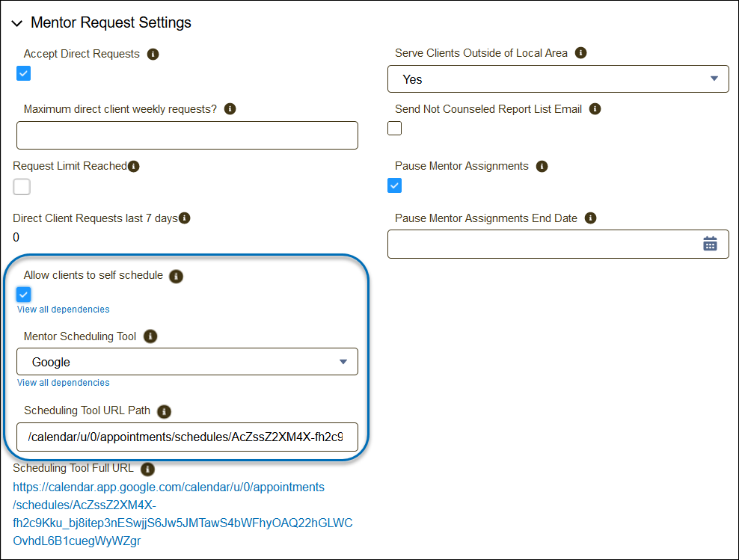The height and width of the screenshot is (560, 739).
Task: Disable Allow clients to self schedule checkbox
Action: [x=24, y=295]
